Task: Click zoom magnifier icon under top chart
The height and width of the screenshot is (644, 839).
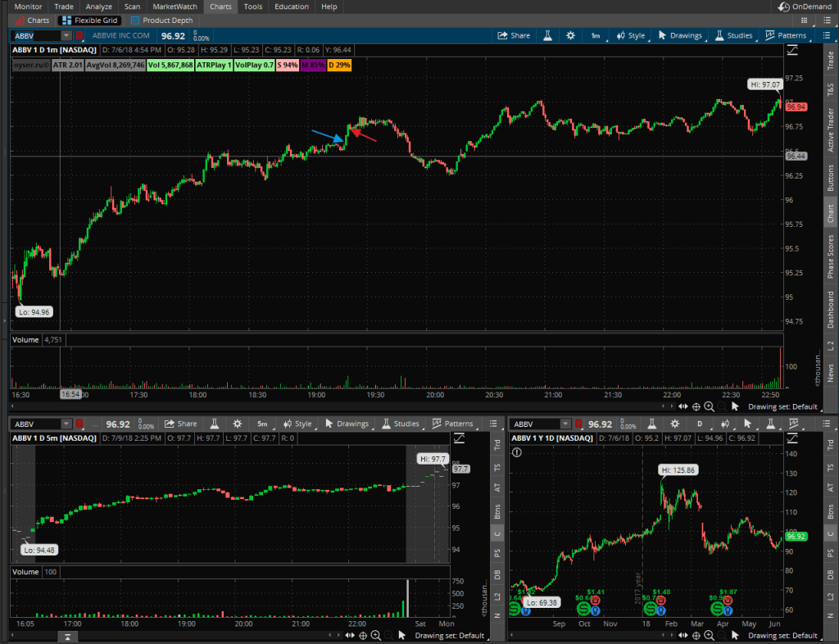Action: [x=710, y=406]
